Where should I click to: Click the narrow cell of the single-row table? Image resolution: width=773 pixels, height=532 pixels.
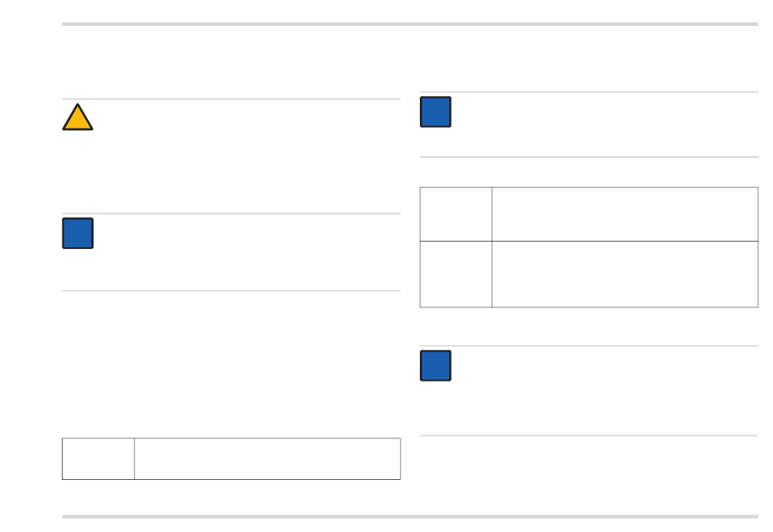coord(98,459)
